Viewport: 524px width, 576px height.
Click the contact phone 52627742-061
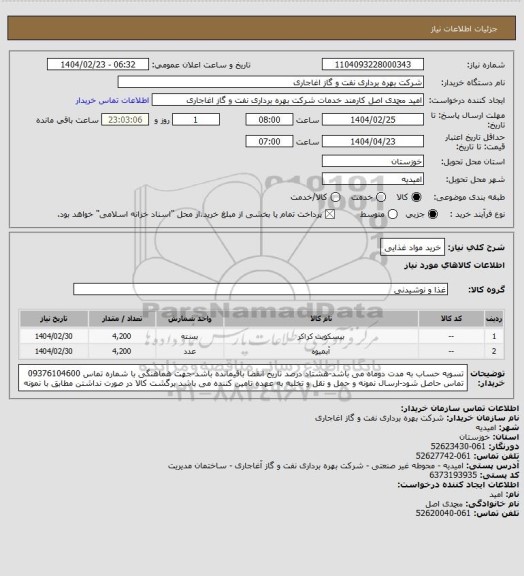(443, 456)
